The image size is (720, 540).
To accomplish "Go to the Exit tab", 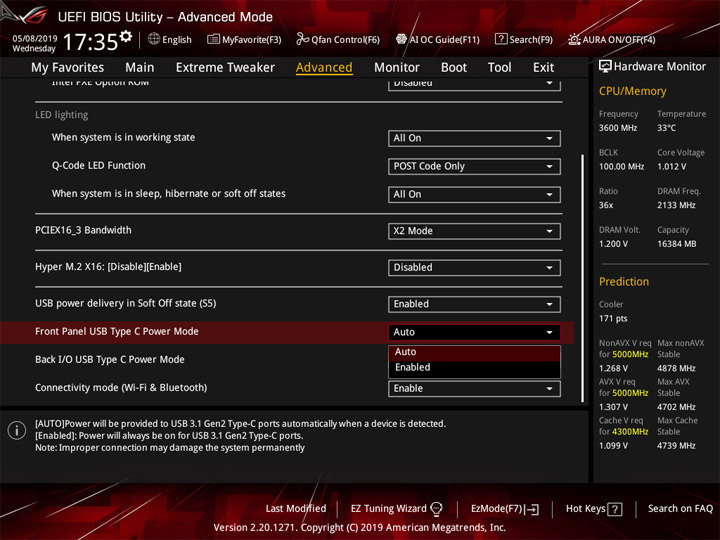I will pos(543,68).
